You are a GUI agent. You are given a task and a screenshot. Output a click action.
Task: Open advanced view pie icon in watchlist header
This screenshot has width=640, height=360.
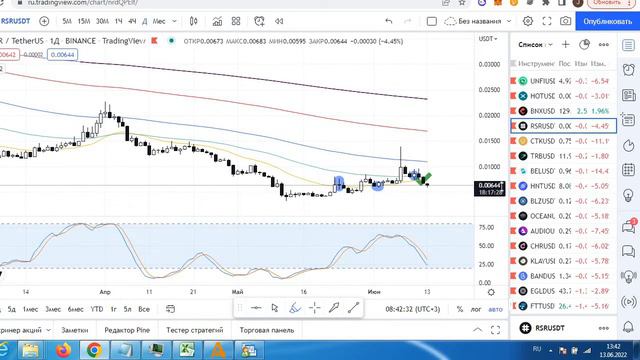pos(584,44)
